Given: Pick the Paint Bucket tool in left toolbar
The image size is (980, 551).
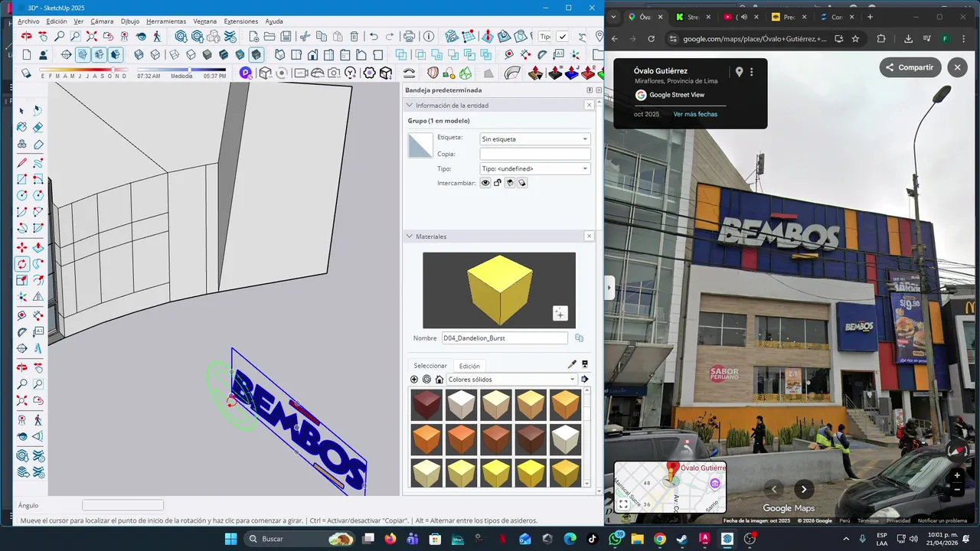Looking at the screenshot, I should pos(22,127).
